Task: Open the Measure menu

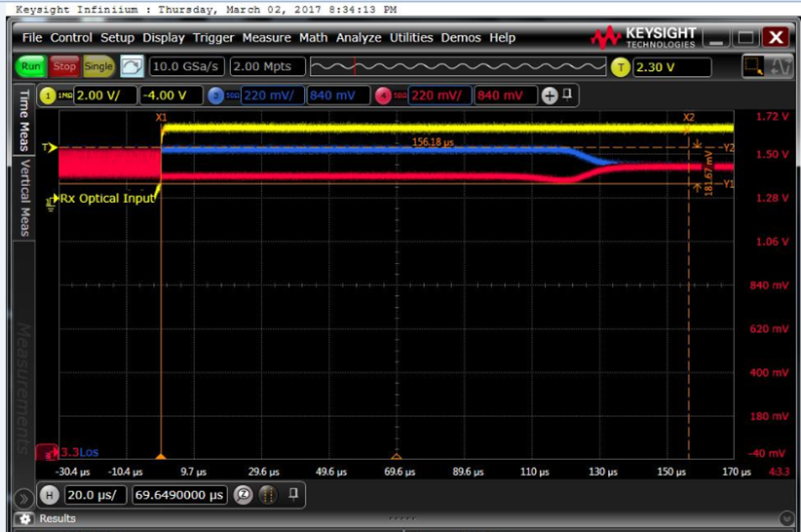Action: click(266, 38)
